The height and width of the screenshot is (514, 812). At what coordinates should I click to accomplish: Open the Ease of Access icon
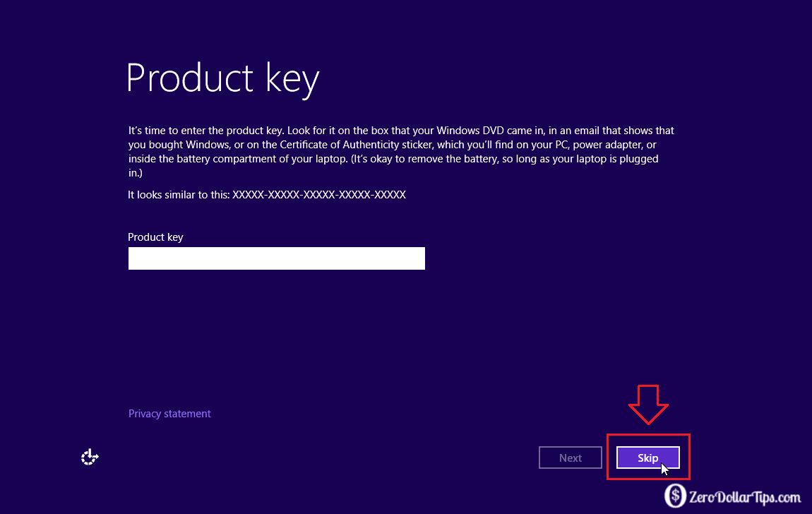90,458
